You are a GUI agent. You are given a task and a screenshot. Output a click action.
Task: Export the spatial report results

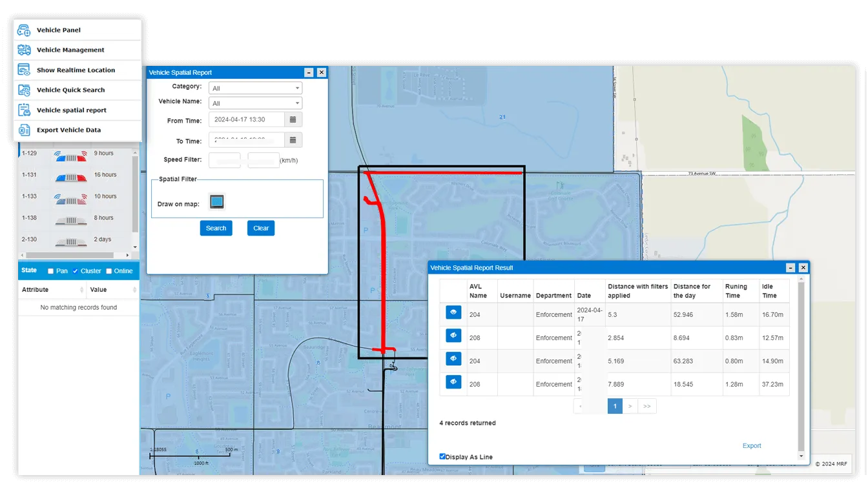(x=752, y=445)
